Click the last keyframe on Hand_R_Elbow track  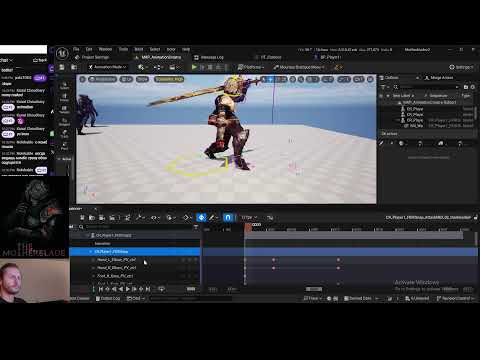(338, 268)
